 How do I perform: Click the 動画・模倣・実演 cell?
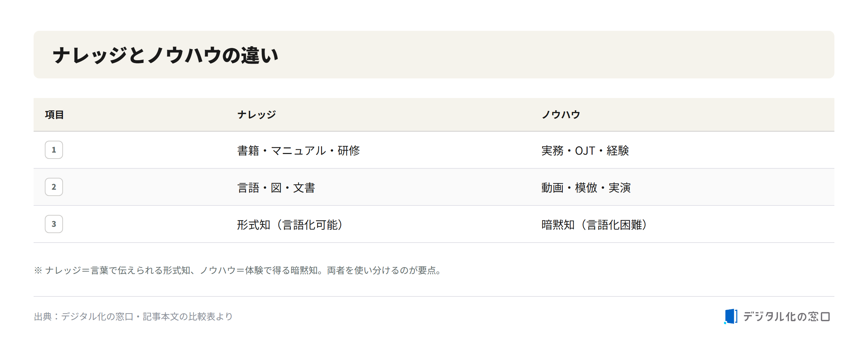(586, 188)
